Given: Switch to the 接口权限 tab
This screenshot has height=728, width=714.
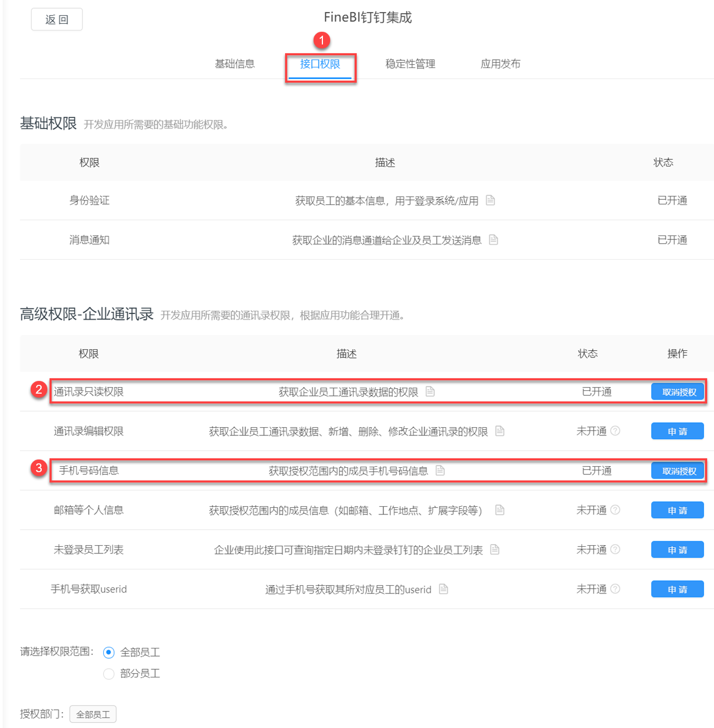Looking at the screenshot, I should coord(320,64).
